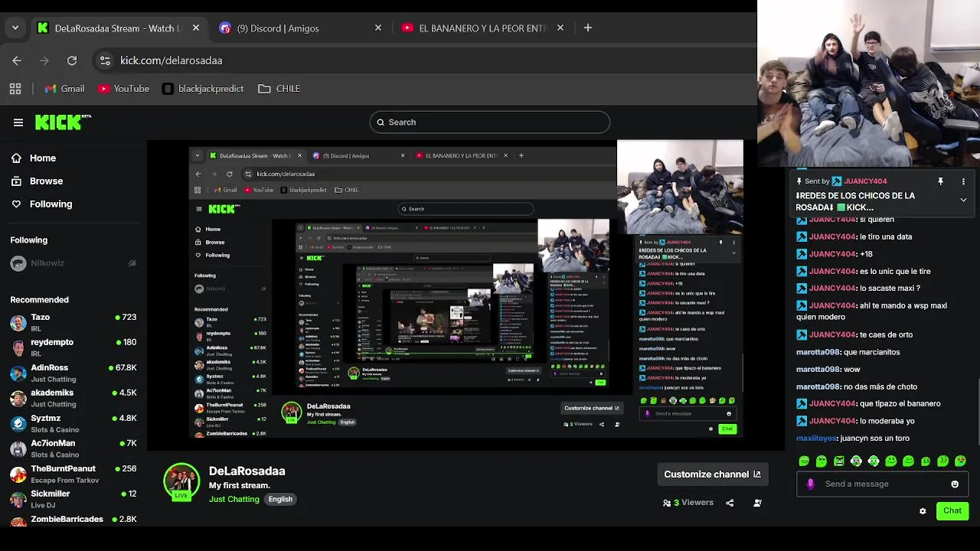Click '3 Viewers' count text
Image resolution: width=980 pixels, height=551 pixels.
pos(694,503)
